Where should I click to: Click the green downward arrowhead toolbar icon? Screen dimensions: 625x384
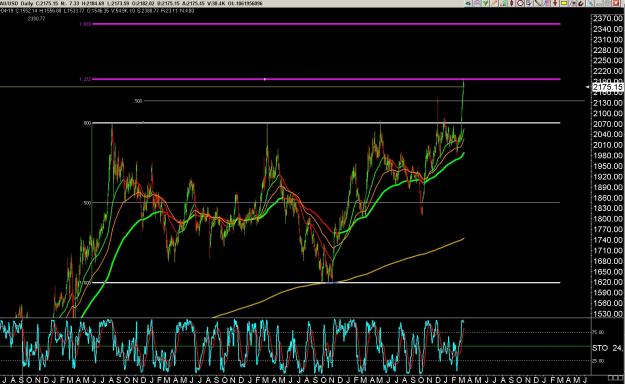[x=485, y=3]
